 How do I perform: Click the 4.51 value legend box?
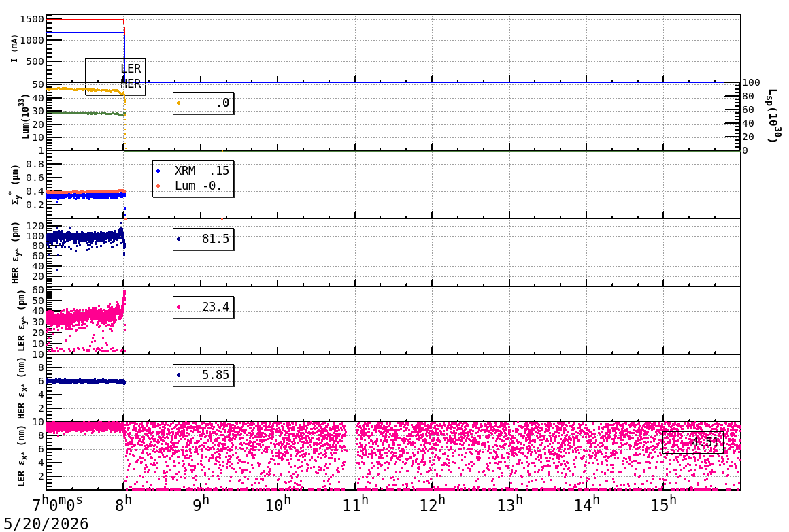pos(693,442)
